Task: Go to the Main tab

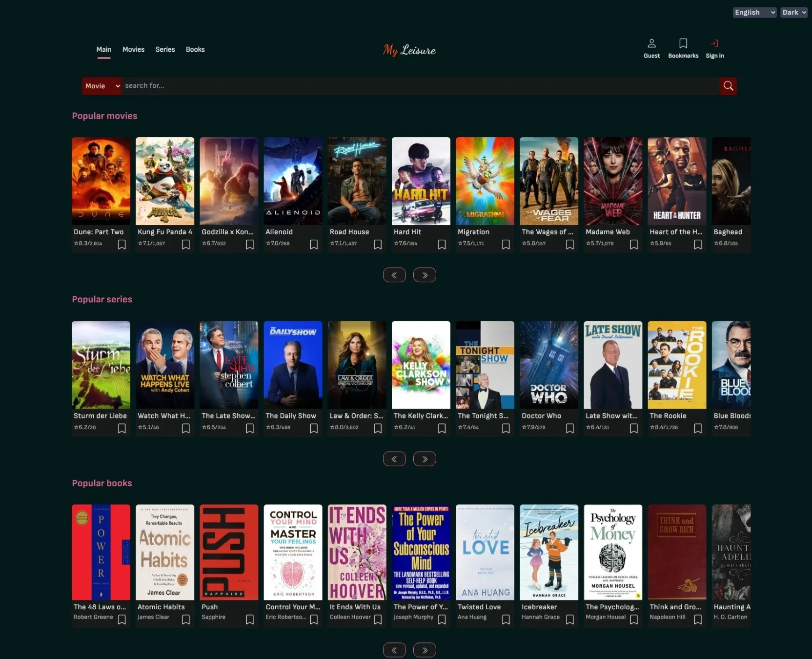Action: click(x=103, y=49)
